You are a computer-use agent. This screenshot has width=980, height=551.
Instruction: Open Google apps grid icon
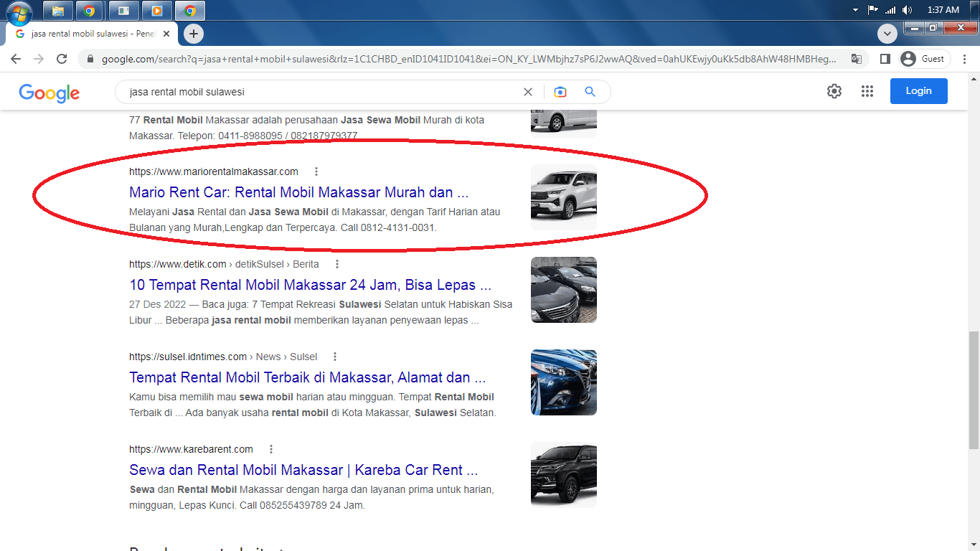pyautogui.click(x=867, y=91)
